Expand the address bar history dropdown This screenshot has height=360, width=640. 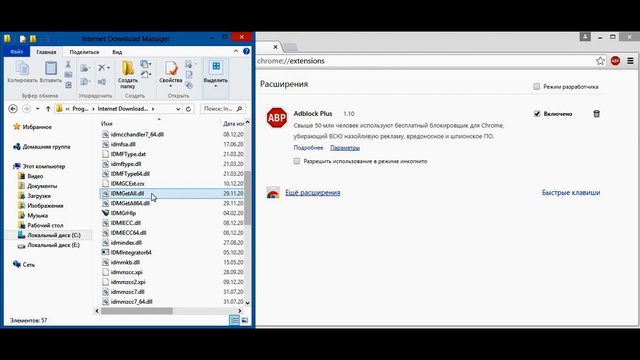(x=178, y=109)
